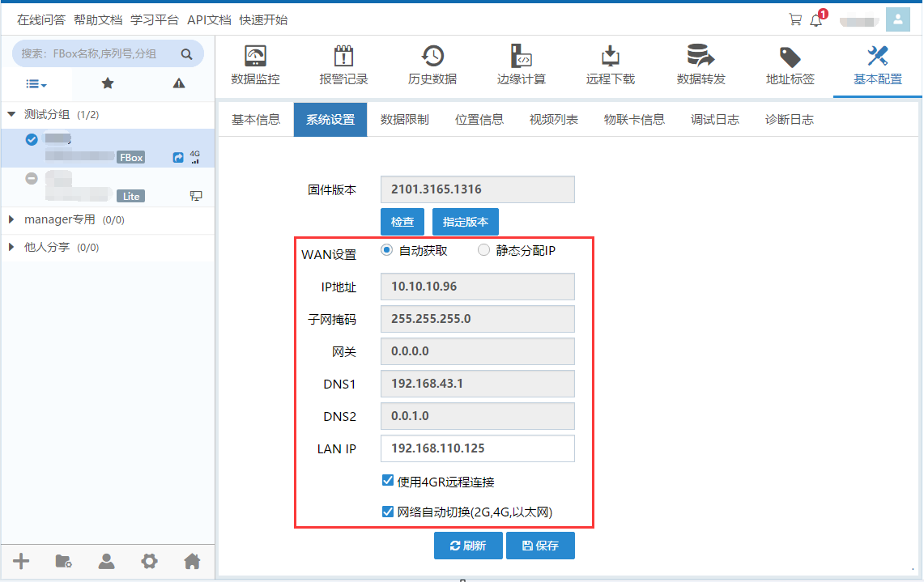Image resolution: width=924 pixels, height=582 pixels.
Task: Click the 检查 firmware check button
Action: (402, 222)
